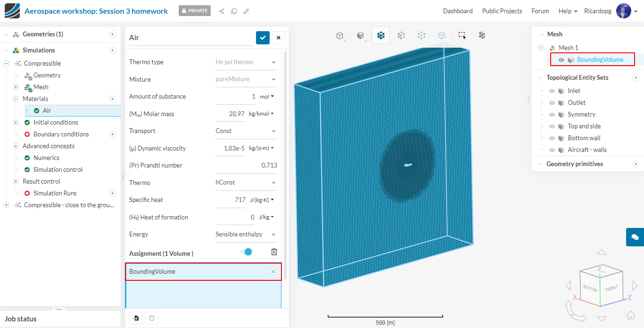Reset view with home icon
This screenshot has height=328, width=644.
pyautogui.click(x=631, y=315)
